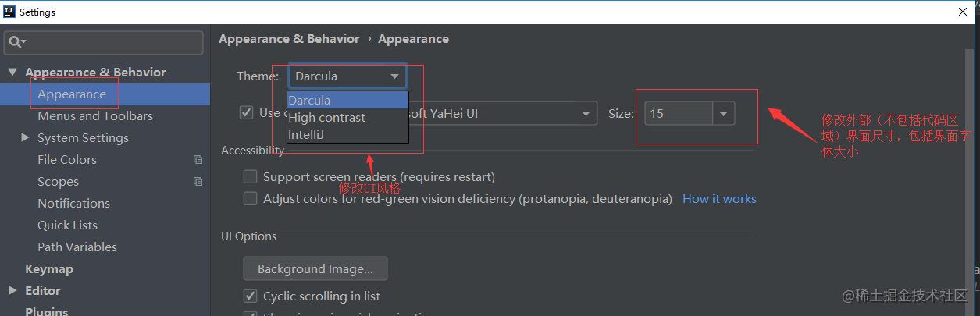Image resolution: width=980 pixels, height=316 pixels.
Task: Click the search magnifier icon in settings
Action: point(16,41)
